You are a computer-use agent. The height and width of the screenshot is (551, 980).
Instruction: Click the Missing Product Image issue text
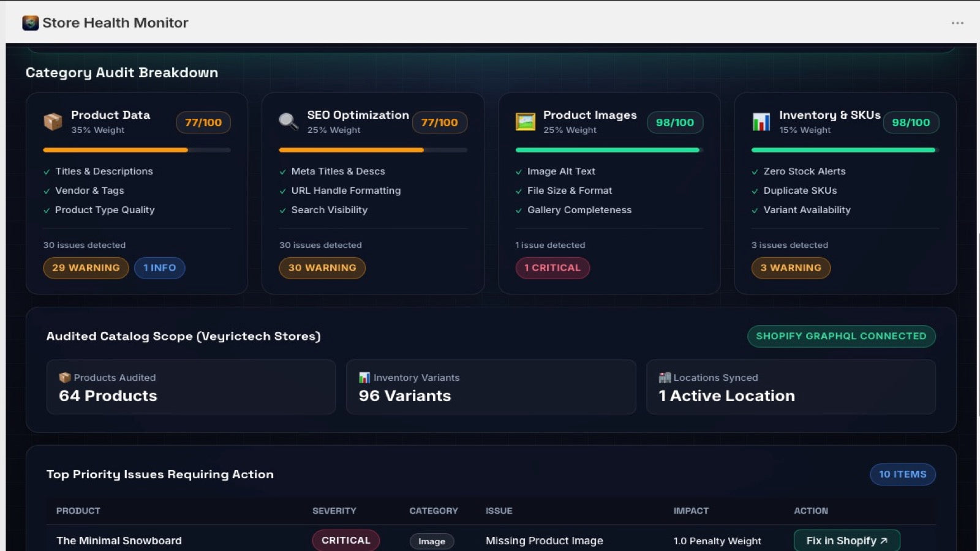[544, 541]
